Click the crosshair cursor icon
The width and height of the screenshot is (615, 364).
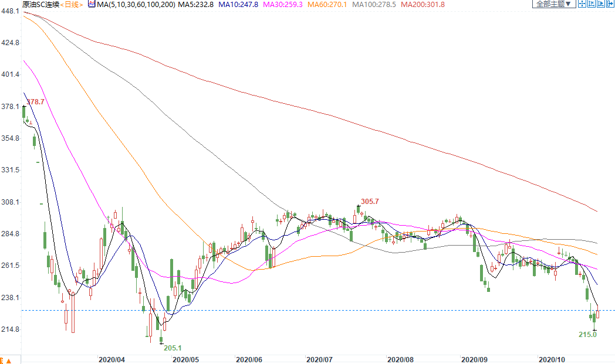coord(582,4)
